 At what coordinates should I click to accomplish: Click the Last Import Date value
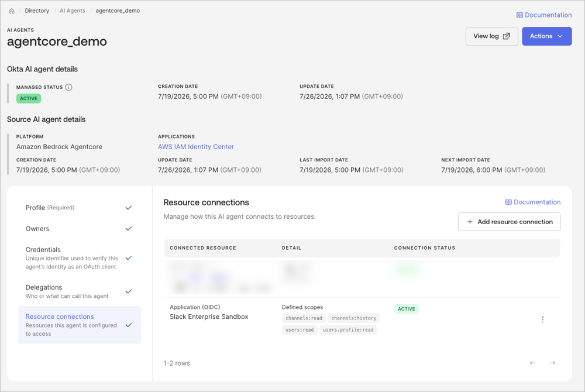point(352,170)
